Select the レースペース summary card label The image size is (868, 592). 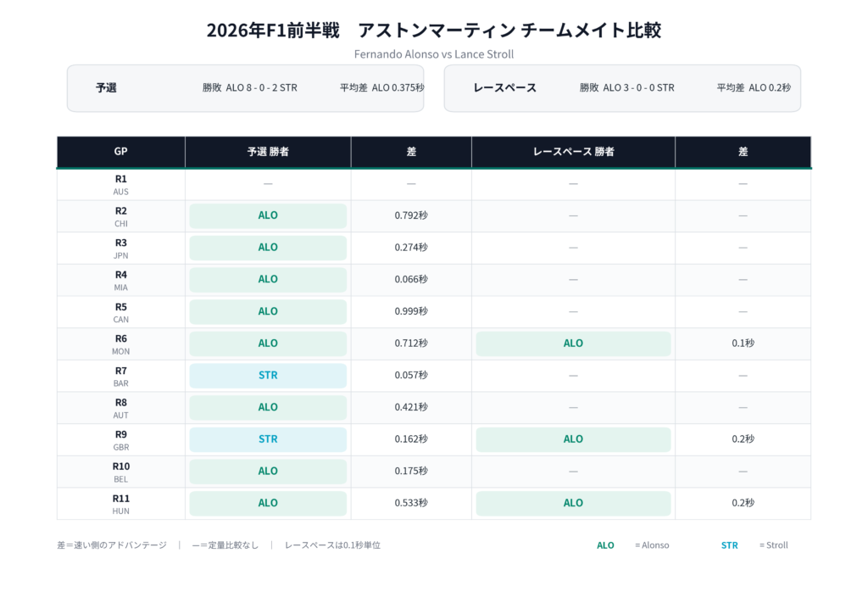coord(505,87)
